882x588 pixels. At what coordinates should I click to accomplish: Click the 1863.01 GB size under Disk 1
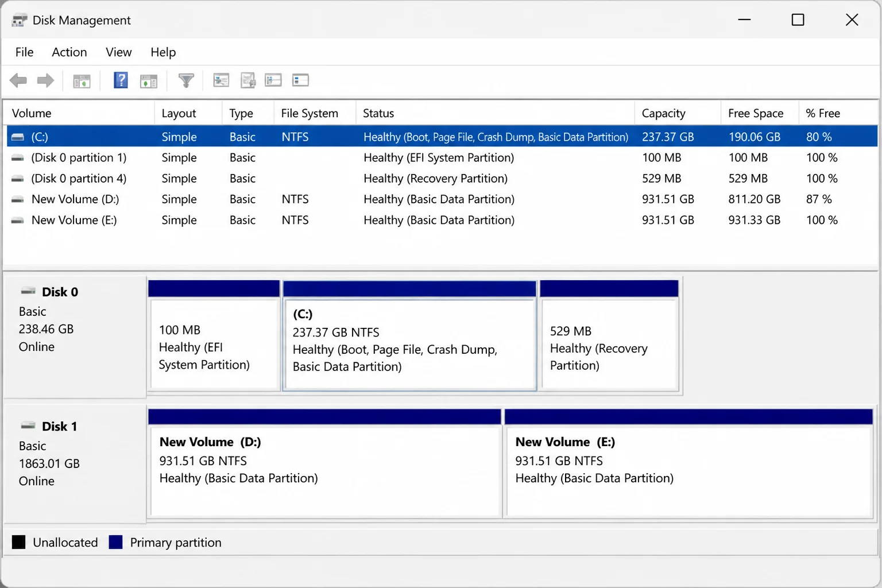(49, 463)
